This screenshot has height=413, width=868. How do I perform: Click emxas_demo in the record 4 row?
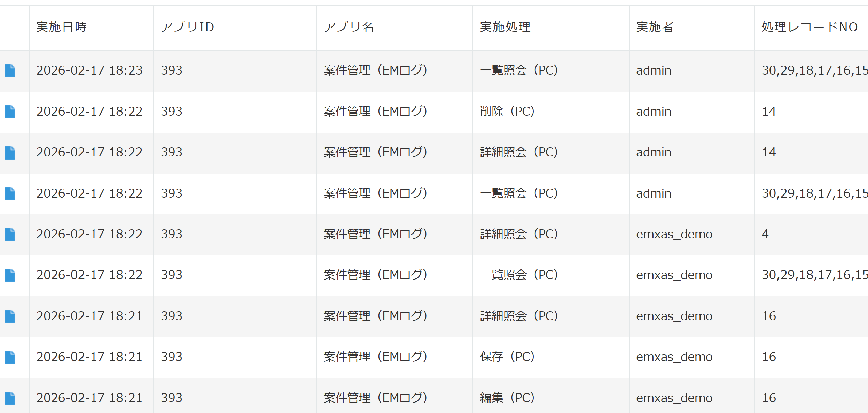(674, 235)
